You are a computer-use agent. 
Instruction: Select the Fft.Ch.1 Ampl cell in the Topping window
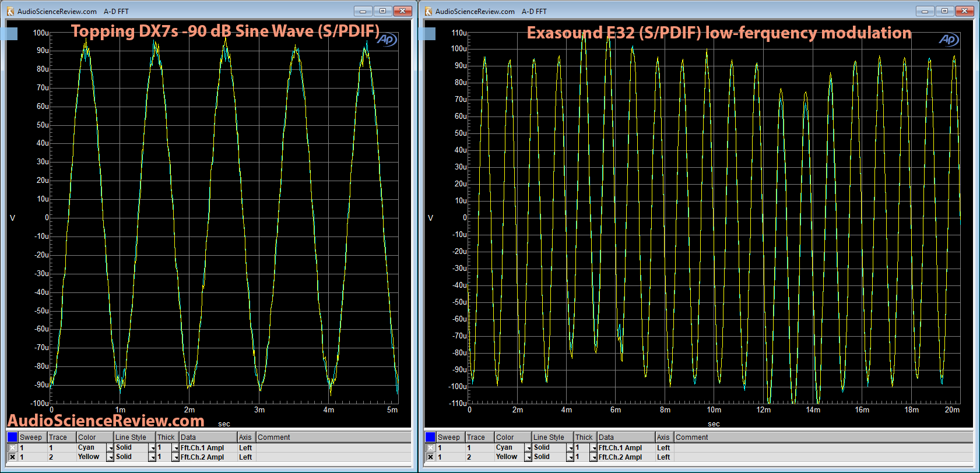click(x=208, y=448)
